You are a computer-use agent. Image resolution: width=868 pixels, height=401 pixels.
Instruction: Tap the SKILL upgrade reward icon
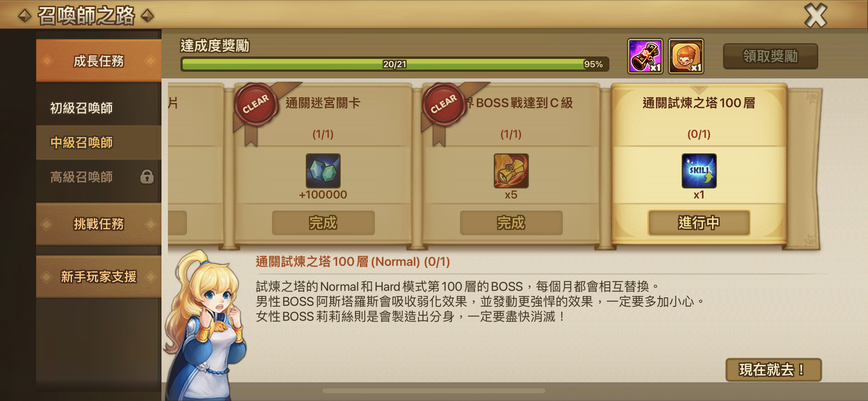coord(699,170)
